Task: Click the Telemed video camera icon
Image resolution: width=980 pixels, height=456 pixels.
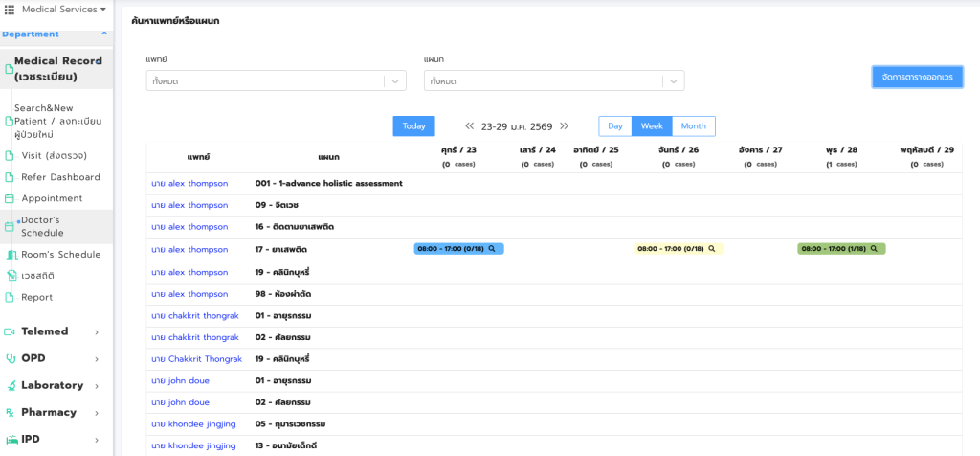Action: [x=10, y=331]
